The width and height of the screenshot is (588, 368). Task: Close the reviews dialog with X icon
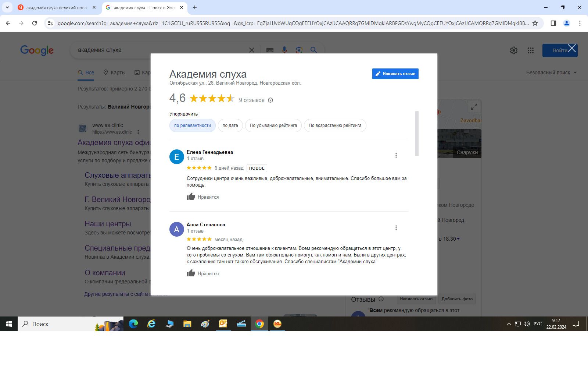572,49
